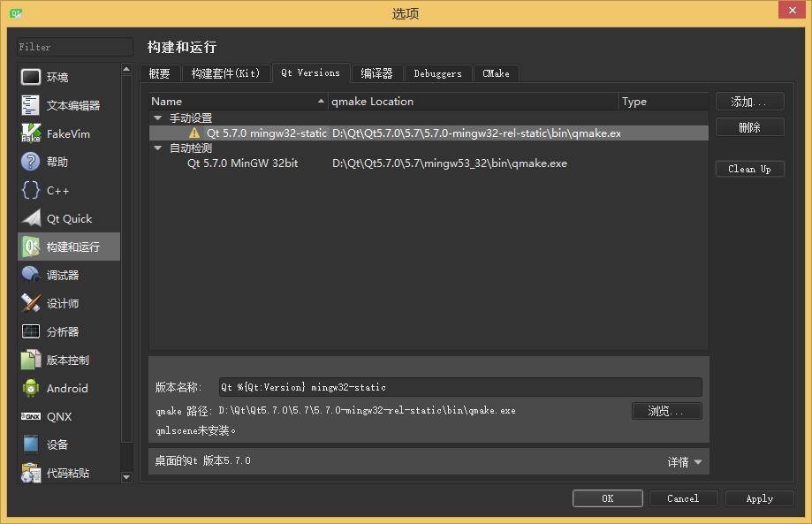Click the 添加... button

[x=749, y=103]
